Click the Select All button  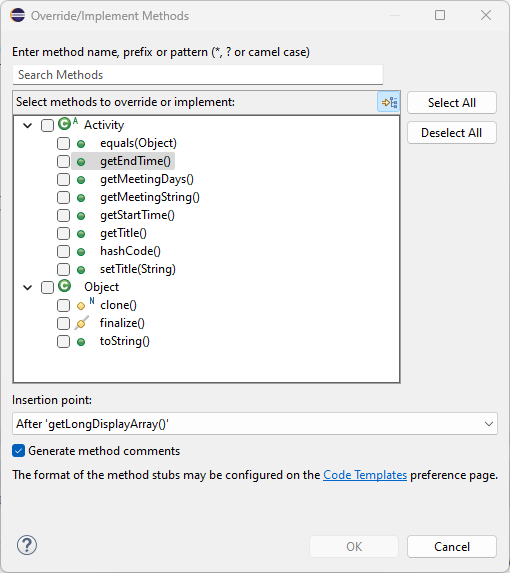click(452, 103)
